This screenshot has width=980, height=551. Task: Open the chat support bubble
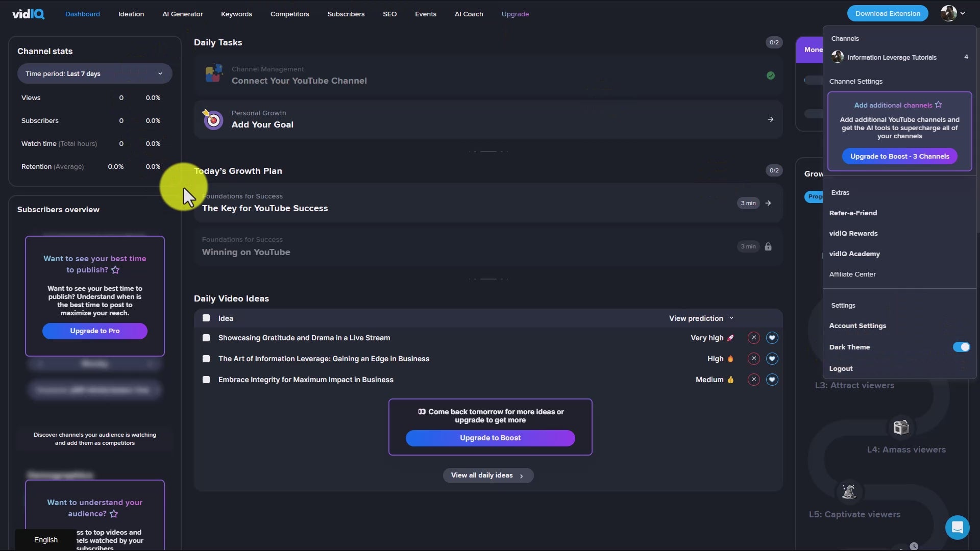[957, 527]
